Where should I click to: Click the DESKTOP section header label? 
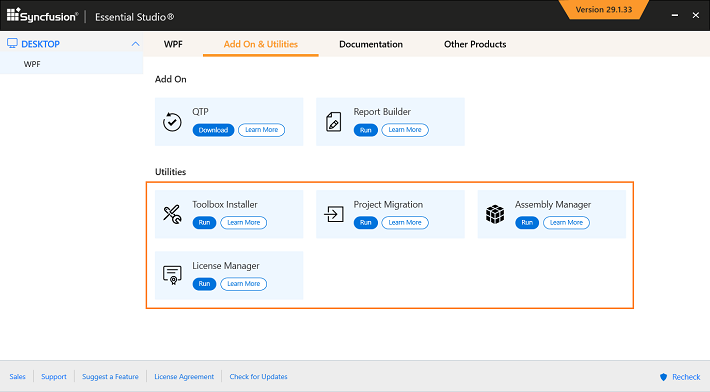(40, 44)
